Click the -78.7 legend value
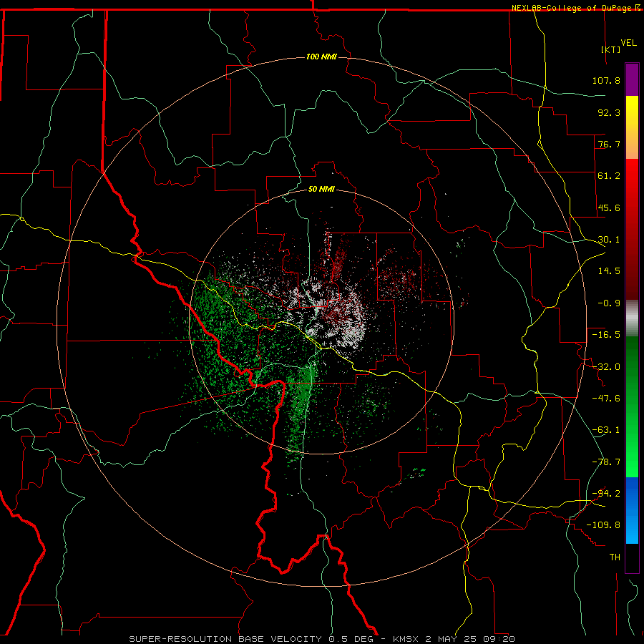Screen dimensions: 644x644 606,462
